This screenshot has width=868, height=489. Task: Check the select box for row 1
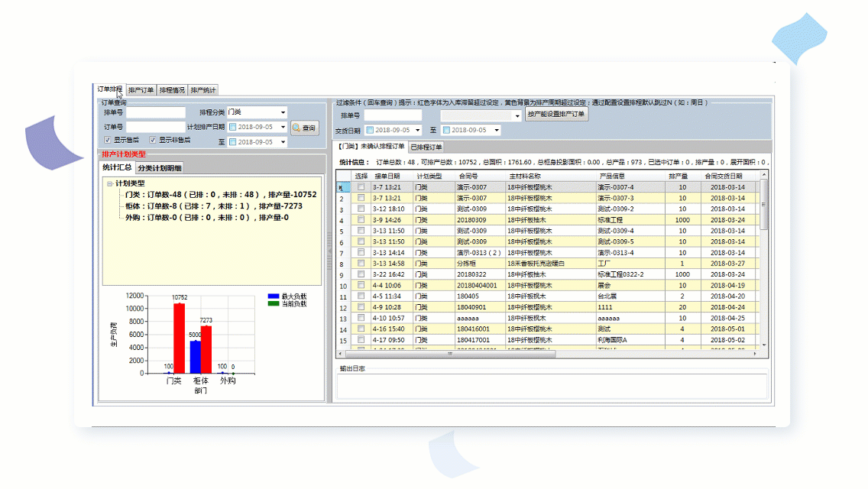[361, 187]
